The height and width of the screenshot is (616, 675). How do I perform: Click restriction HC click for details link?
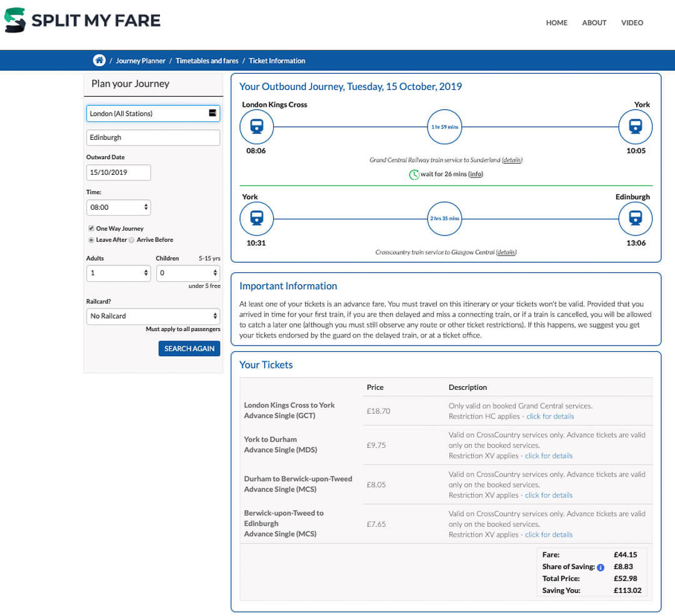pos(550,417)
